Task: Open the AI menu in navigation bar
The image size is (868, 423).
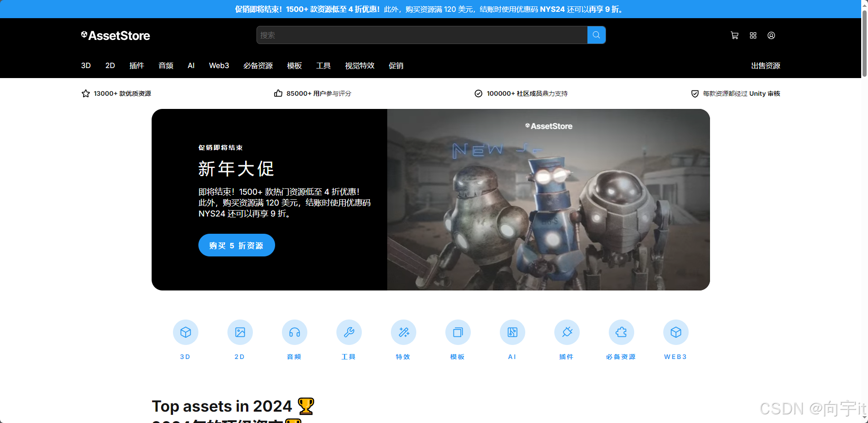Action: click(x=191, y=66)
